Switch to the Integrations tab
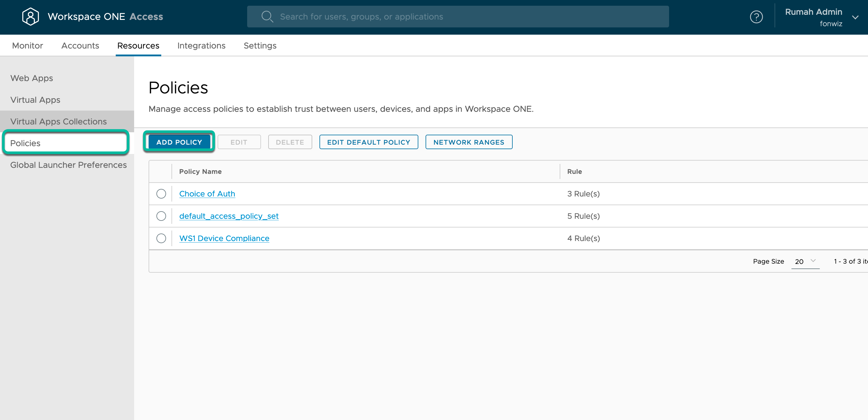 pyautogui.click(x=201, y=45)
